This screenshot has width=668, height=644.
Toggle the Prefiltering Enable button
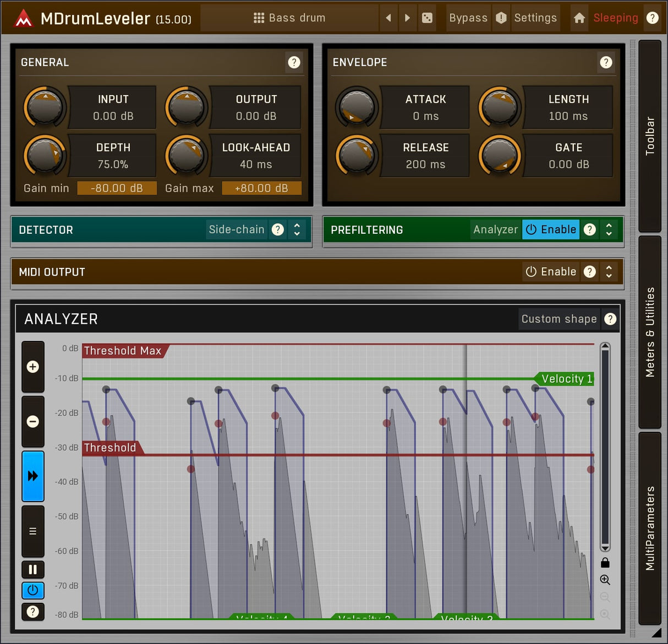click(x=551, y=230)
